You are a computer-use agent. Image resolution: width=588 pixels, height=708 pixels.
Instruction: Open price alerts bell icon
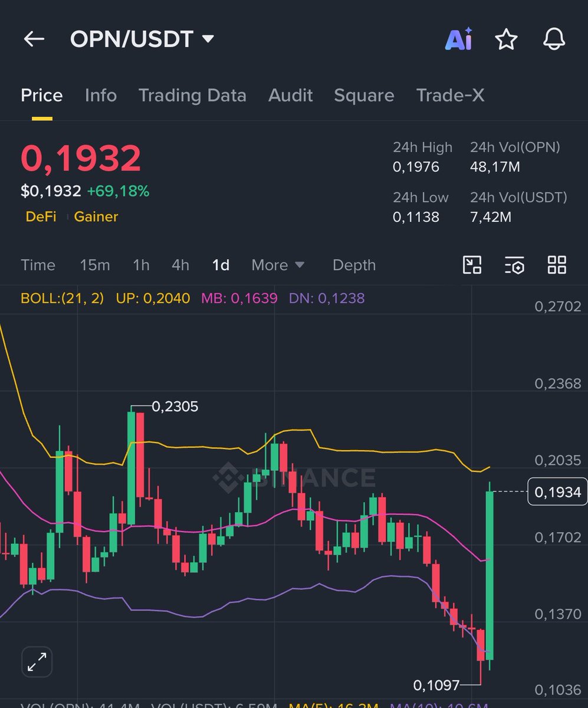coord(554,40)
